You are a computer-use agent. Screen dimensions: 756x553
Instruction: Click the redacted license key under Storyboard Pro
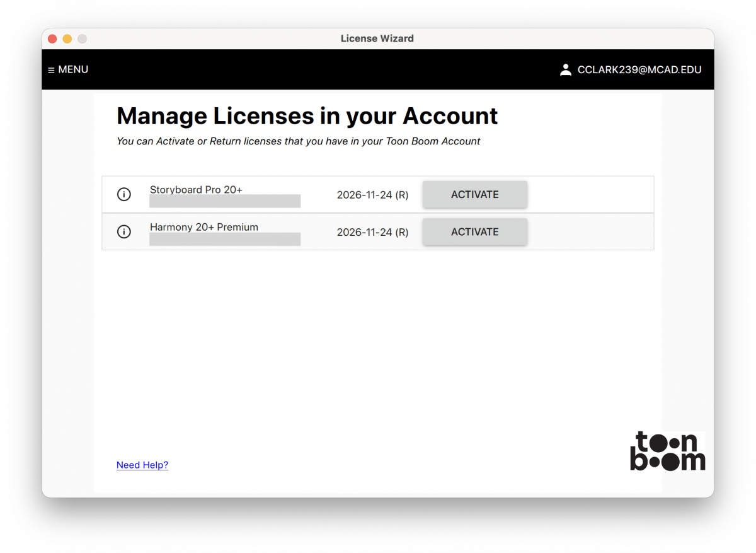tap(225, 201)
